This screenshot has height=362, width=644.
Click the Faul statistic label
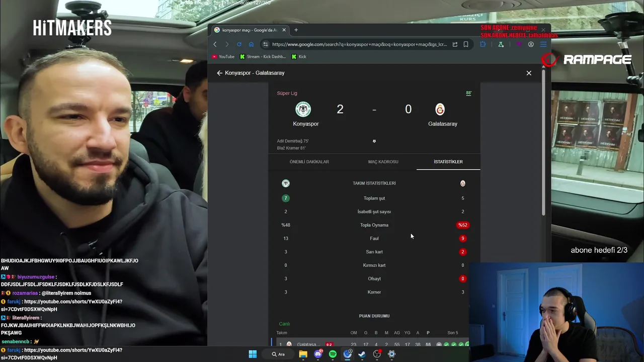pyautogui.click(x=374, y=238)
